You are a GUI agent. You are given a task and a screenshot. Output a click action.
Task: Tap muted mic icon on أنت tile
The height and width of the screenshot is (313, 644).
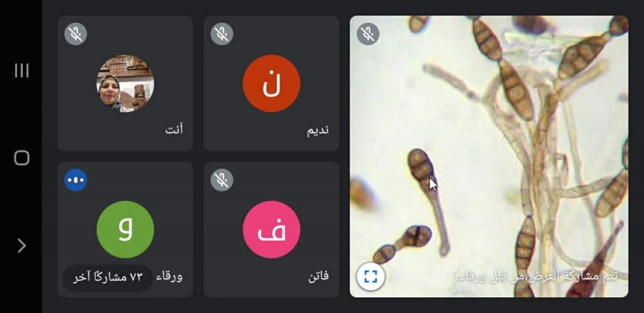point(75,34)
